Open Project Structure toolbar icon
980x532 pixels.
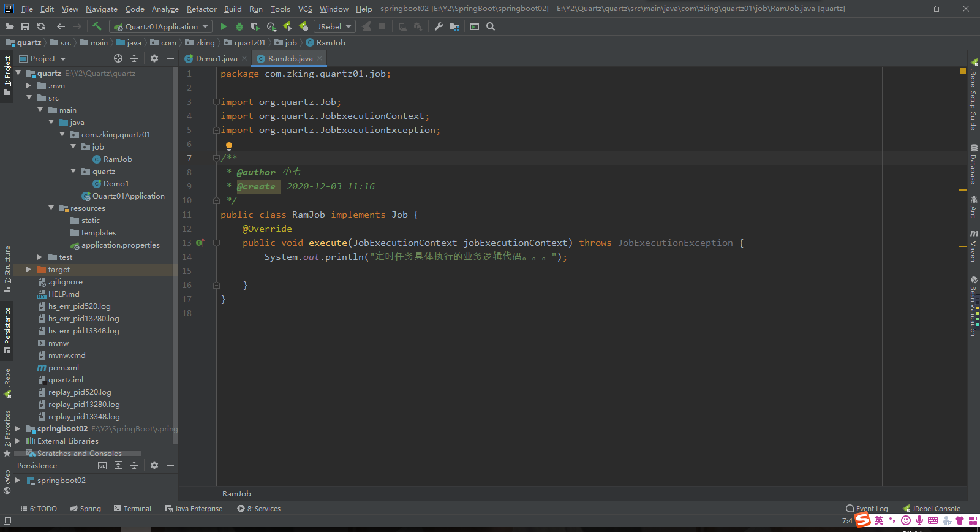[454, 26]
